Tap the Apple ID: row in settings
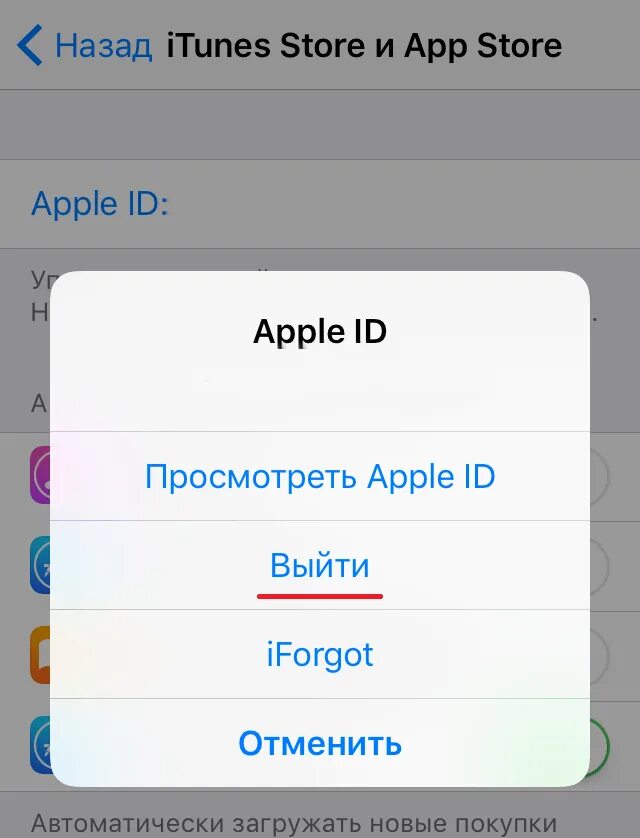 (x=320, y=204)
